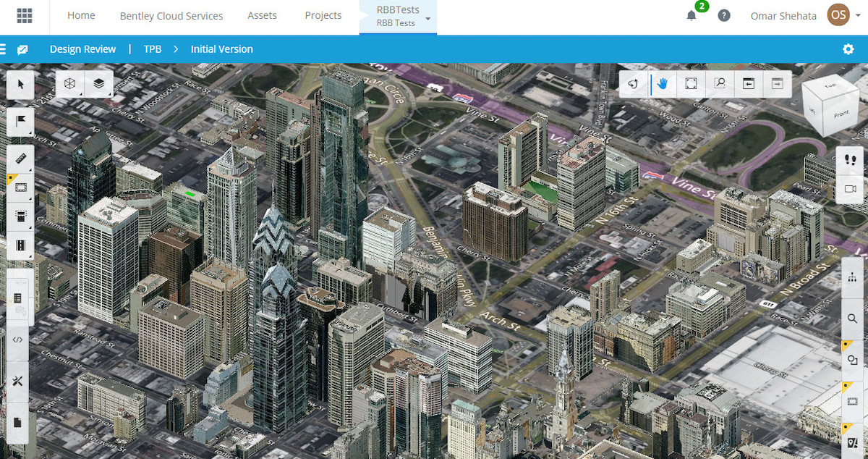Screen dimensions: 868x459
Task: Expand the RBBTests project dropdown arrow
Action: tap(428, 19)
